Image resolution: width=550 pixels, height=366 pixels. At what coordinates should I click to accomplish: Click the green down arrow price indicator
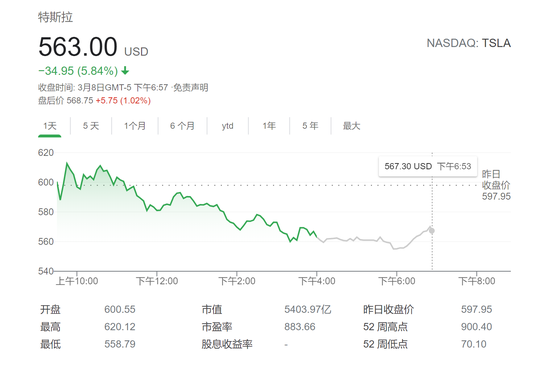pyautogui.click(x=125, y=71)
